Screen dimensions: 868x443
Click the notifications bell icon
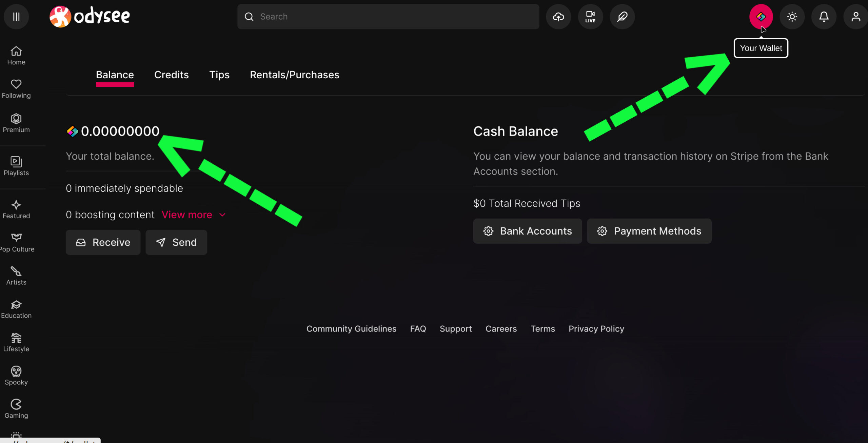point(823,16)
